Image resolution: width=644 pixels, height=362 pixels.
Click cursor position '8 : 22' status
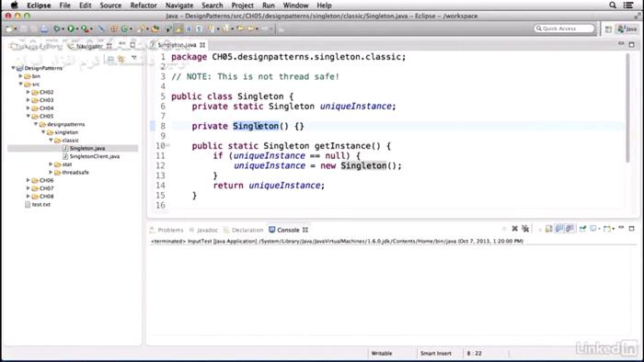(474, 353)
